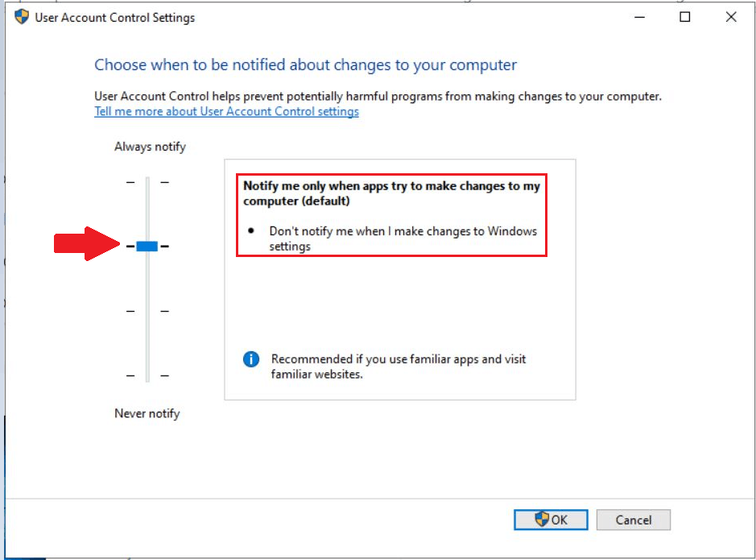
Task: Click 'Choose when to be notified' heading
Action: 305,64
